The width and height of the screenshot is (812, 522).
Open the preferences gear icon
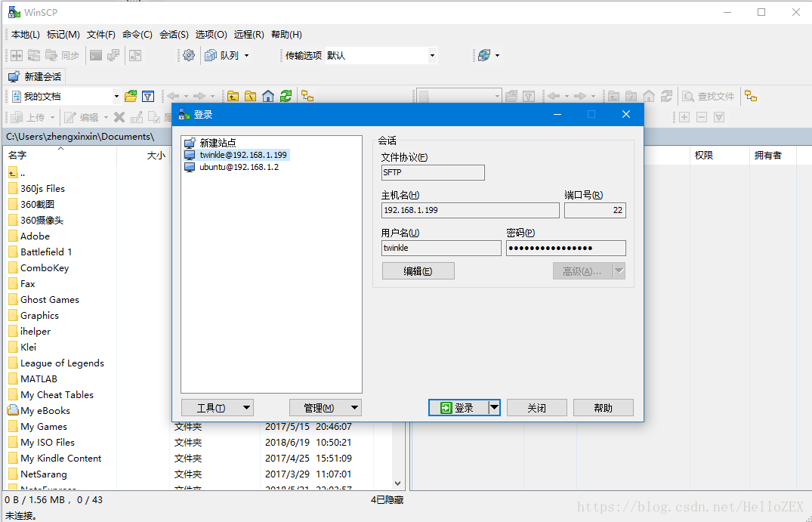coord(189,55)
